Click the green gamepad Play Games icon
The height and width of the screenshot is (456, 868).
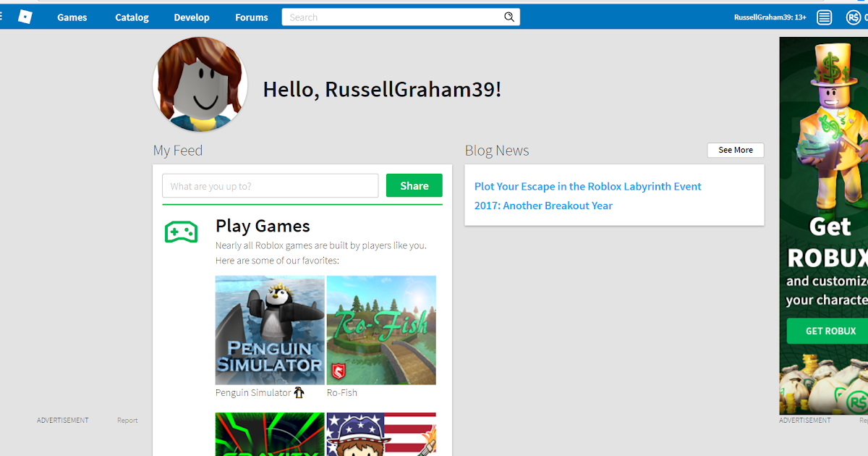pyautogui.click(x=181, y=232)
